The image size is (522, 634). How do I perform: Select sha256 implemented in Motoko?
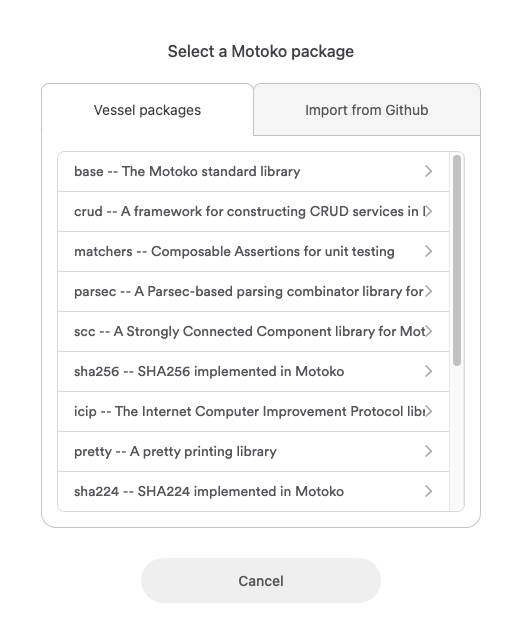coord(254,372)
